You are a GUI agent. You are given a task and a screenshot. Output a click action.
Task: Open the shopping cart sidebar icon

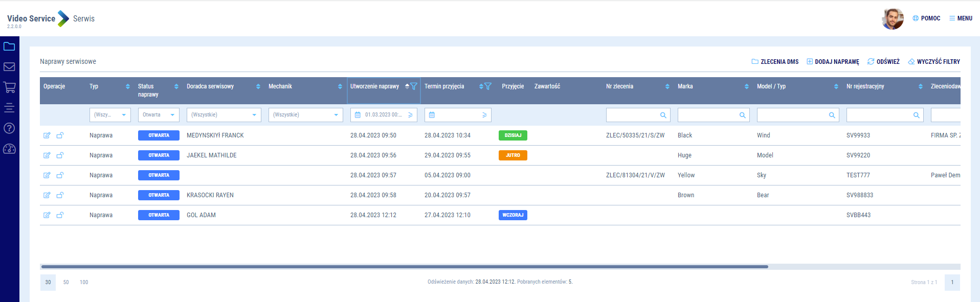(x=9, y=87)
